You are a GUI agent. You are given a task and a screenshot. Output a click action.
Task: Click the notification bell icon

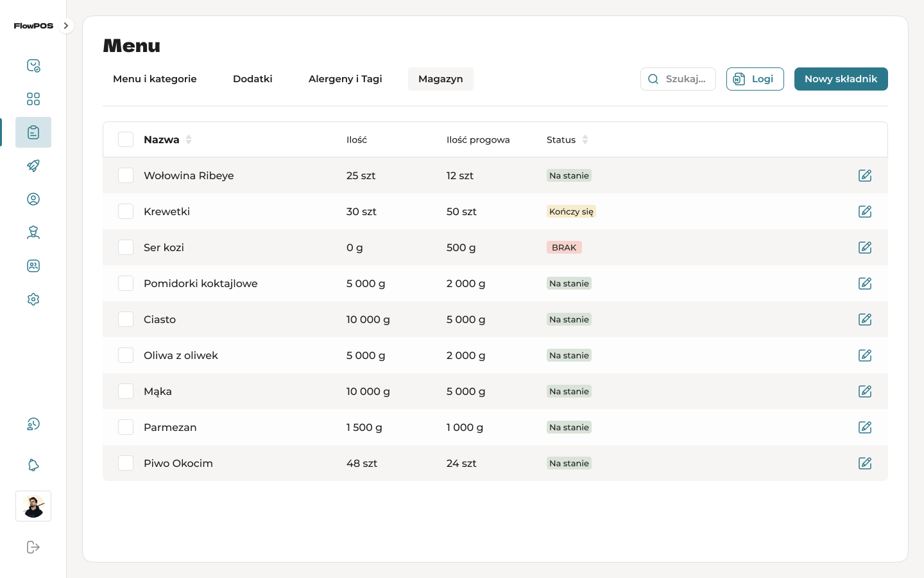point(33,465)
